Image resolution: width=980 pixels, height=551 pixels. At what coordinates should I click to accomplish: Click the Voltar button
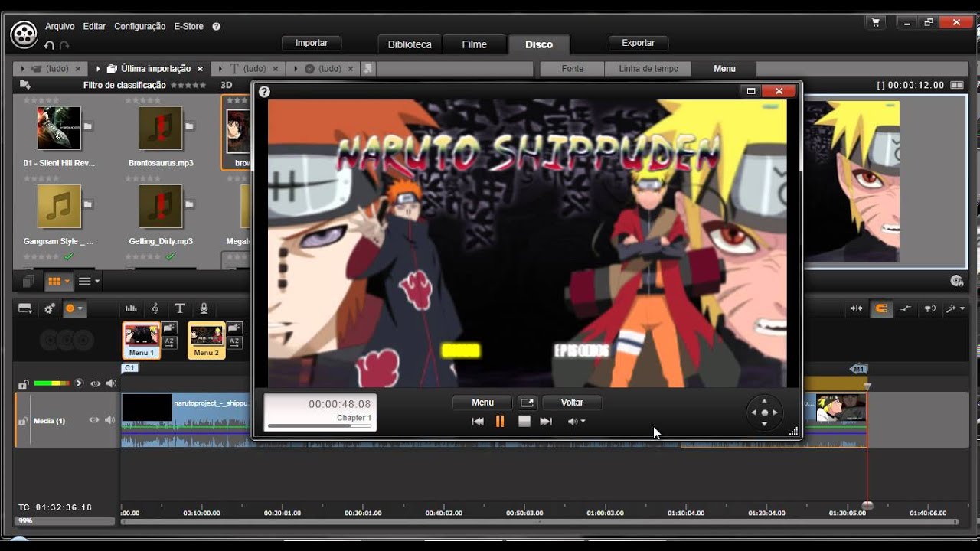tap(572, 402)
